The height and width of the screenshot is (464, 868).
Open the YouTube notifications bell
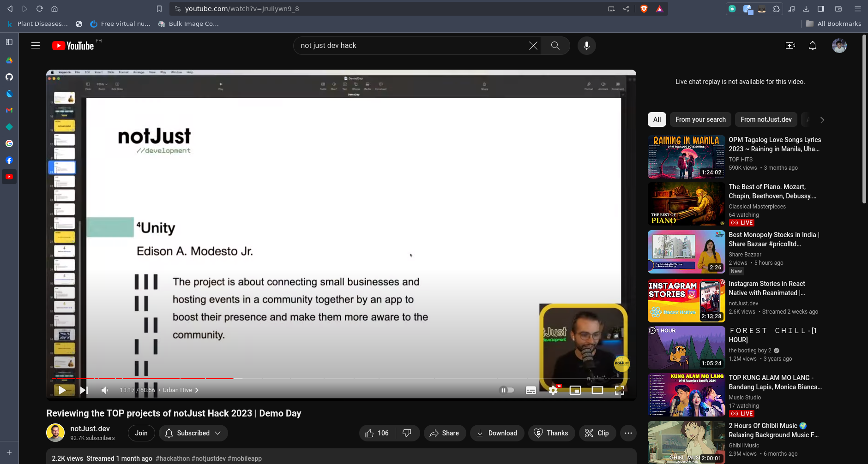click(812, 46)
